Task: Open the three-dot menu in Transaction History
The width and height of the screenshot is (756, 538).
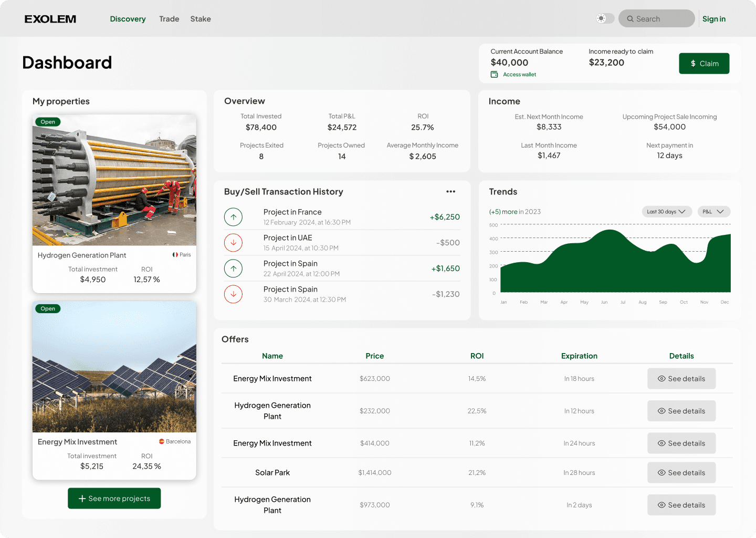Action: pos(450,192)
